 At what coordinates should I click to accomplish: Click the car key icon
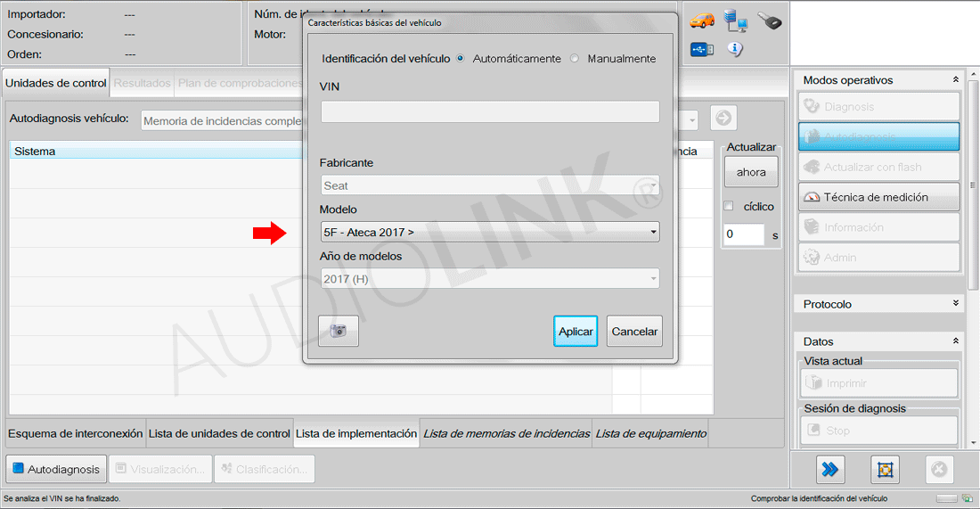click(x=770, y=21)
